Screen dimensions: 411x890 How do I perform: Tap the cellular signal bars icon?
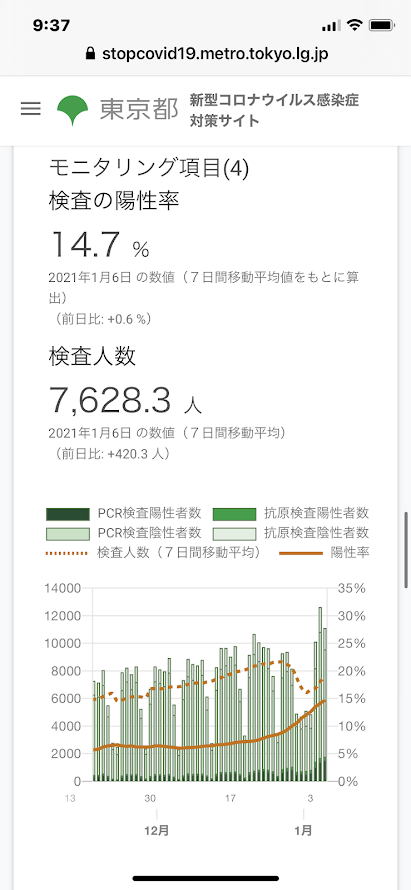click(x=331, y=26)
